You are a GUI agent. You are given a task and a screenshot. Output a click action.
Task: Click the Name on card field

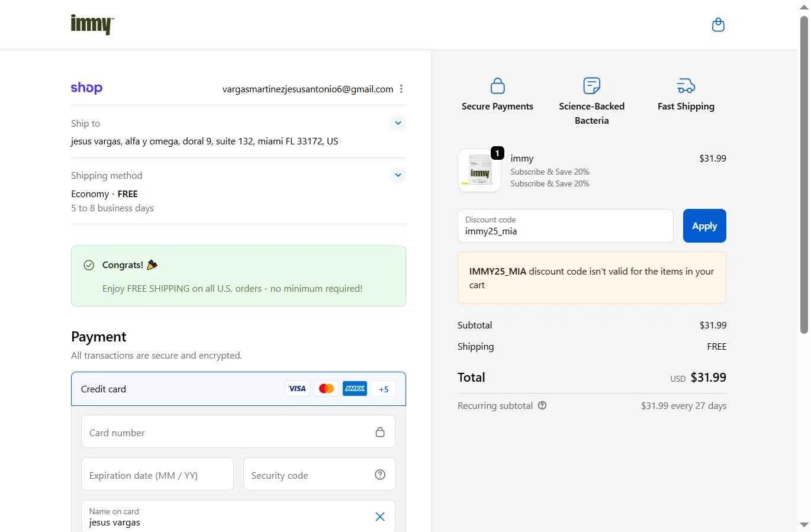pyautogui.click(x=239, y=517)
